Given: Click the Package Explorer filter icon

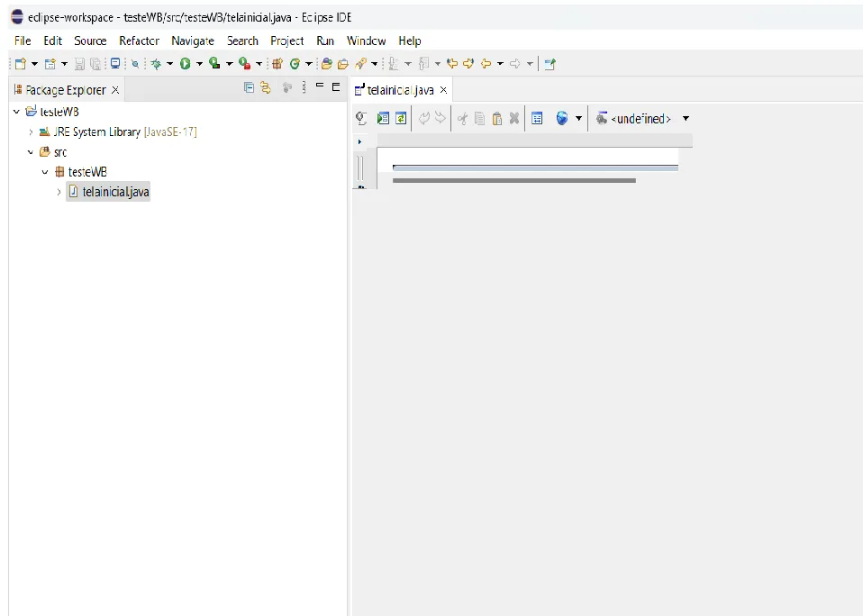Looking at the screenshot, I should (286, 87).
